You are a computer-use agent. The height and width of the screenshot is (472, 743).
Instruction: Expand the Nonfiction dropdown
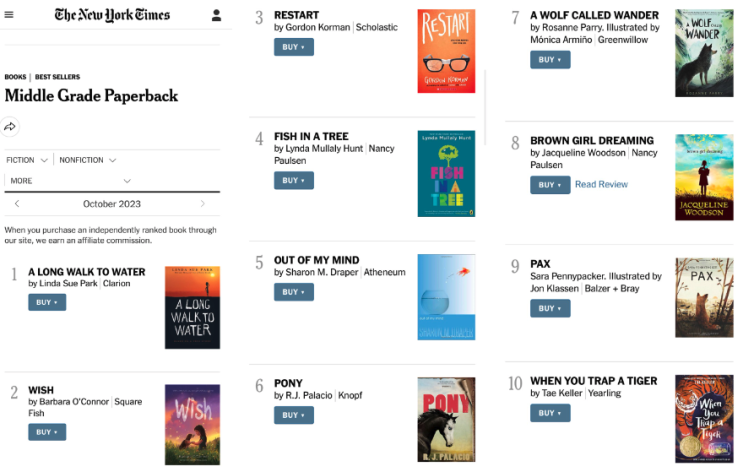click(87, 160)
